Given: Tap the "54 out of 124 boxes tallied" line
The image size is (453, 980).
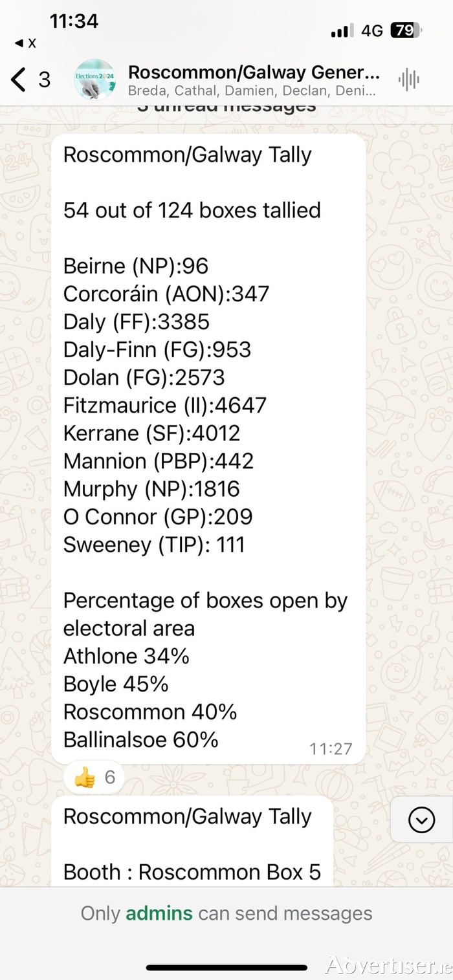Looking at the screenshot, I should tap(192, 210).
